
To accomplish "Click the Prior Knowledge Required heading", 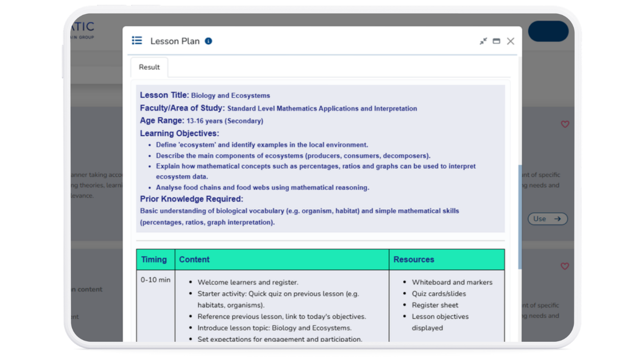I will tap(191, 199).
